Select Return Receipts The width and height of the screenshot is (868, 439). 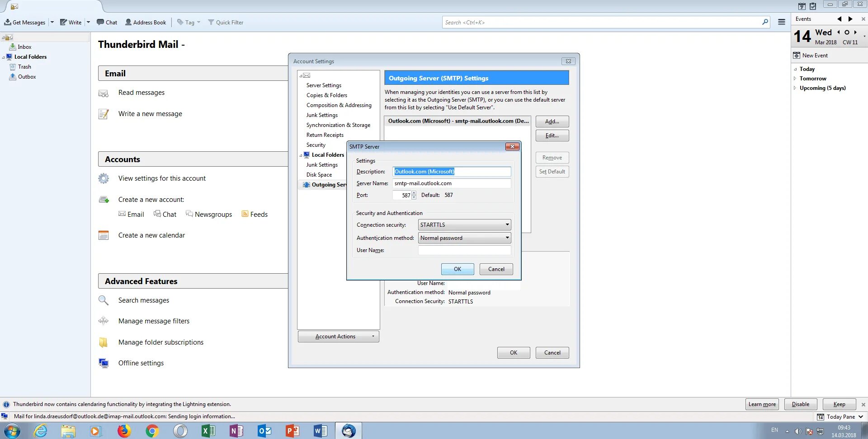(325, 135)
